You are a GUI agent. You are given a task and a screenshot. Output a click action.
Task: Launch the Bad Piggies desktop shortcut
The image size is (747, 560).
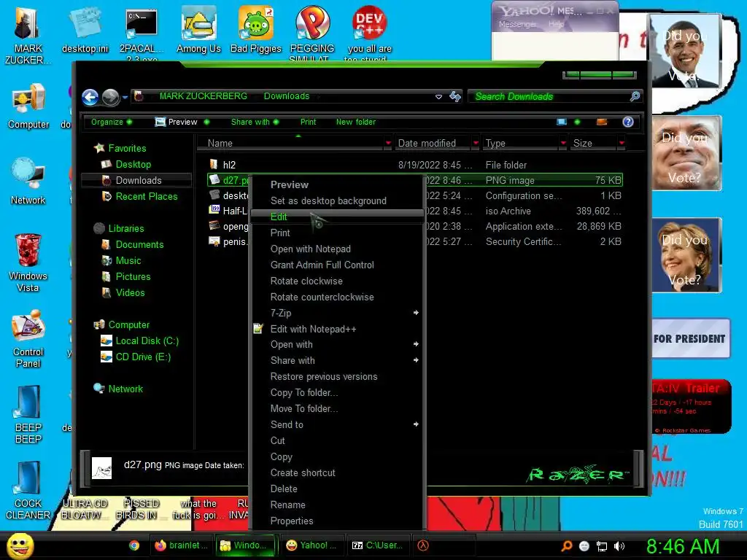click(256, 31)
